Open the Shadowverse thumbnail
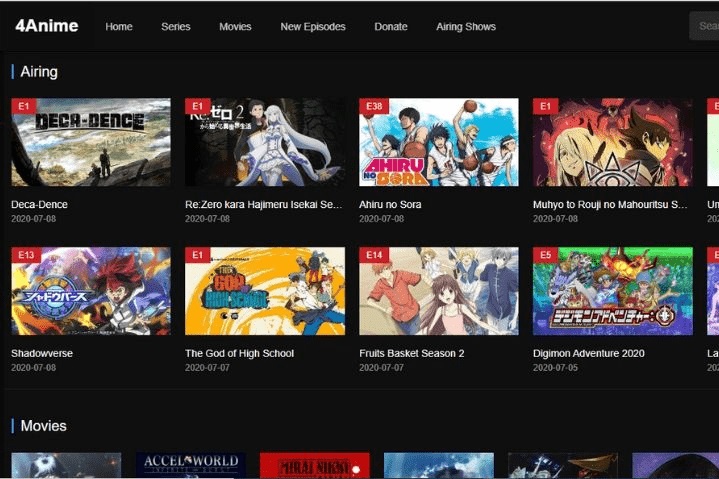 tap(91, 291)
